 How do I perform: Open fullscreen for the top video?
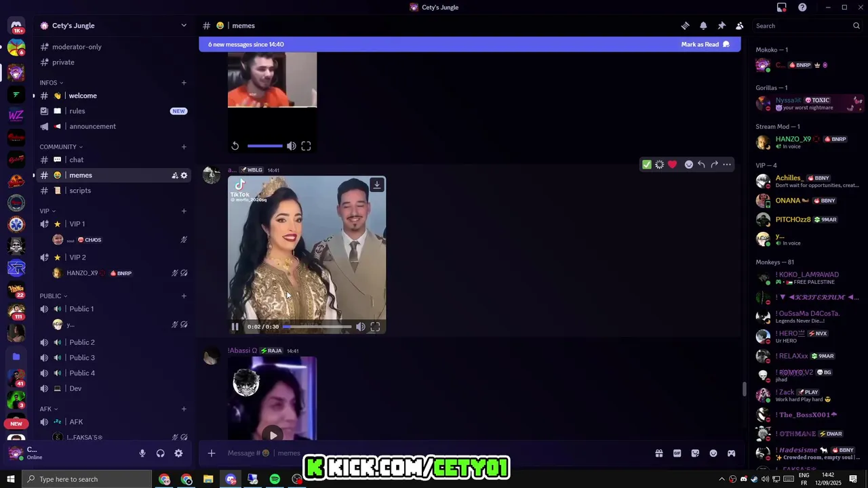pos(306,146)
